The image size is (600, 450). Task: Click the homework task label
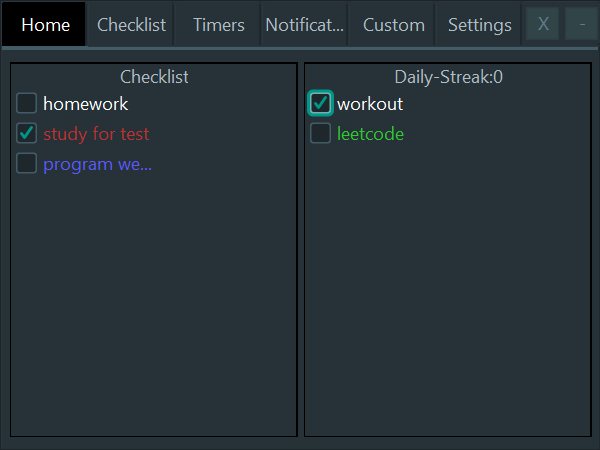pyautogui.click(x=85, y=104)
